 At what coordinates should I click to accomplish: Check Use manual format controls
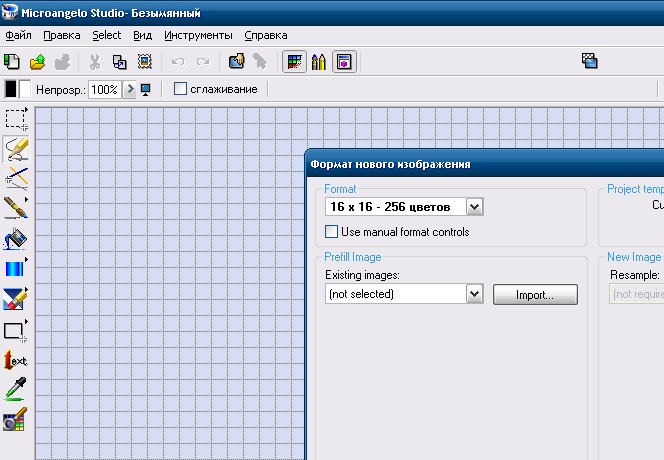(x=331, y=232)
